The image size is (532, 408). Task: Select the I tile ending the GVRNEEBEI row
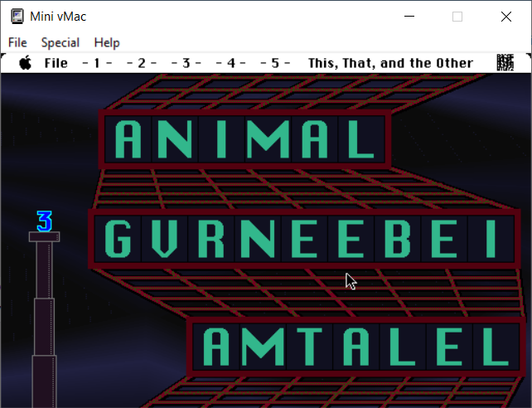pos(491,239)
